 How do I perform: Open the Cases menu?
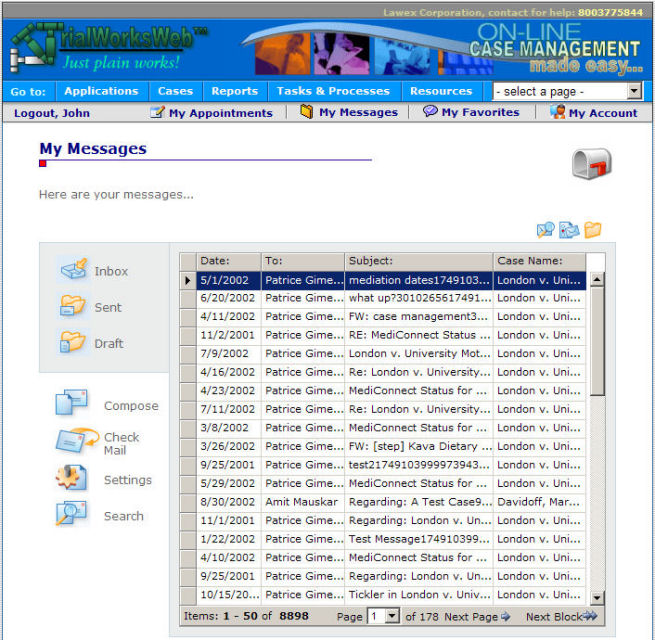pos(175,91)
